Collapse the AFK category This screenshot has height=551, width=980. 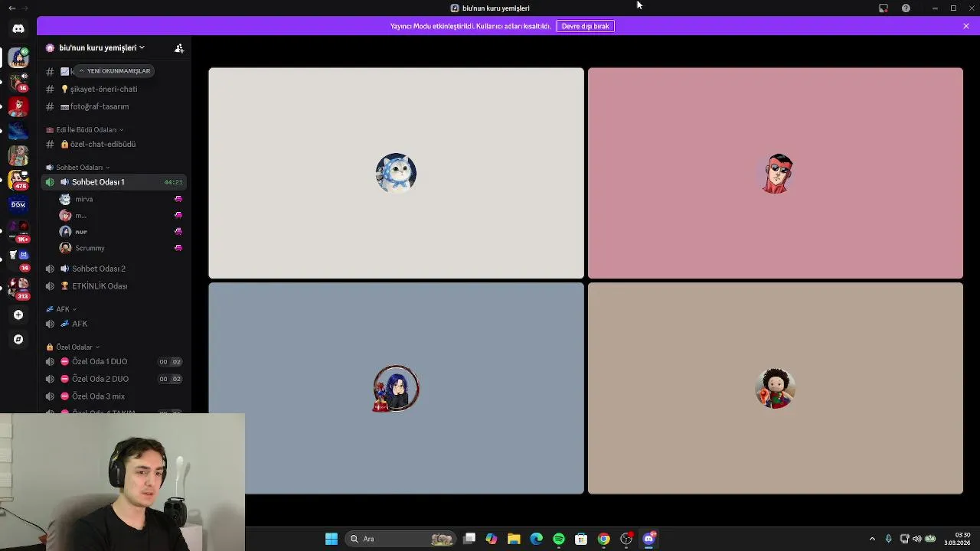click(x=62, y=309)
